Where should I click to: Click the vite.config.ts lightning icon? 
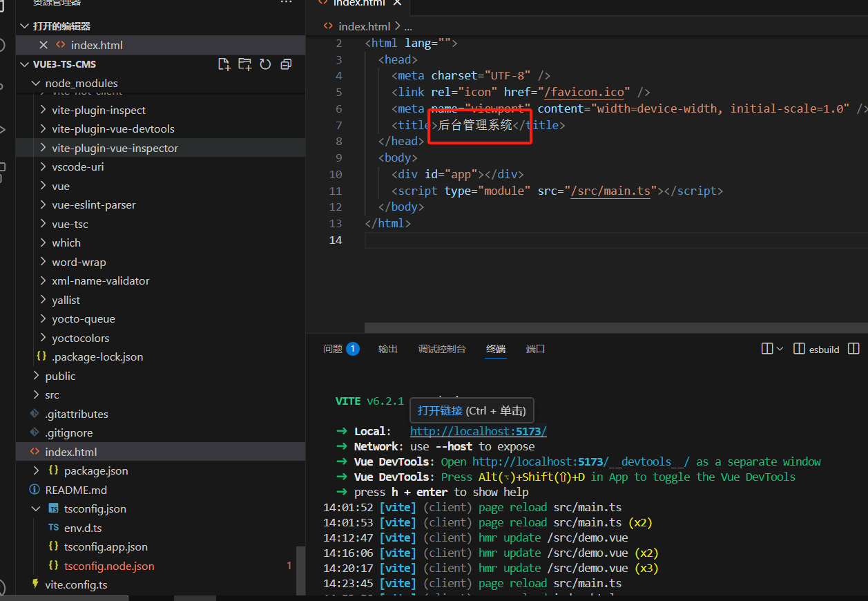35,585
